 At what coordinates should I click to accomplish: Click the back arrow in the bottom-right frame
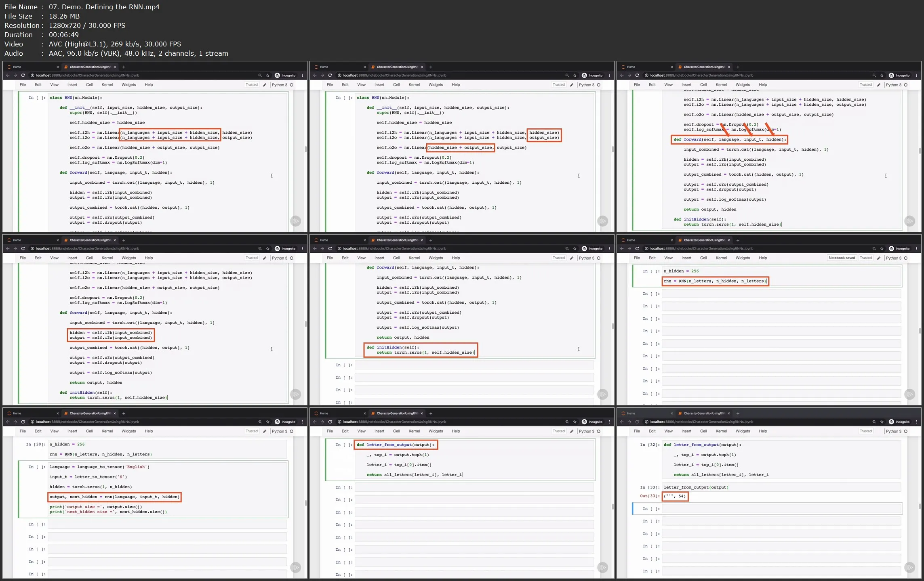pyautogui.click(x=622, y=422)
